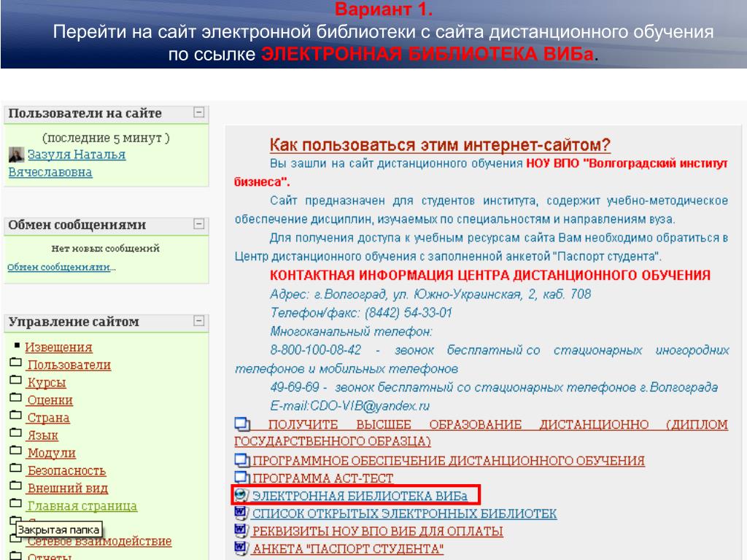Image resolution: width=747 pixels, height=560 pixels.
Task: Expand the Оценки folder icon
Action: (x=16, y=397)
